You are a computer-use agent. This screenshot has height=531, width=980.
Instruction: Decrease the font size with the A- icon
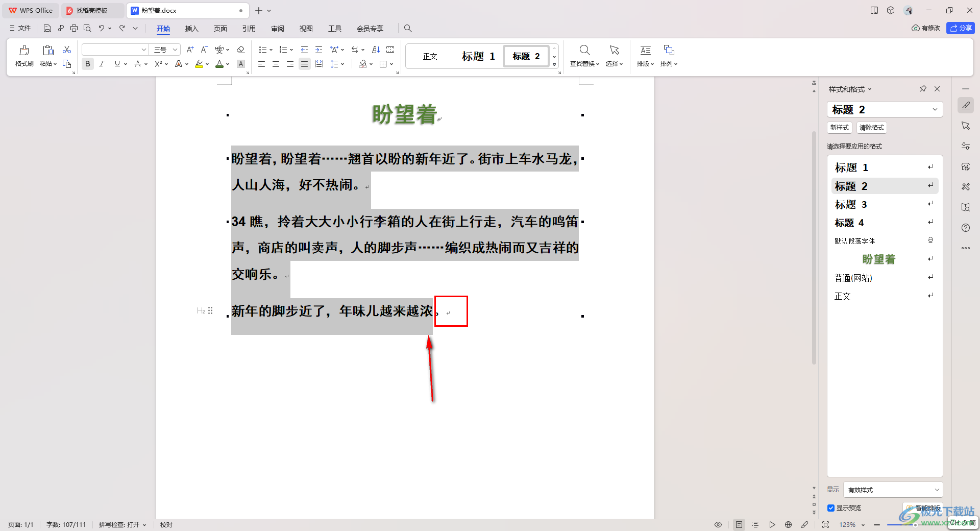(x=204, y=50)
